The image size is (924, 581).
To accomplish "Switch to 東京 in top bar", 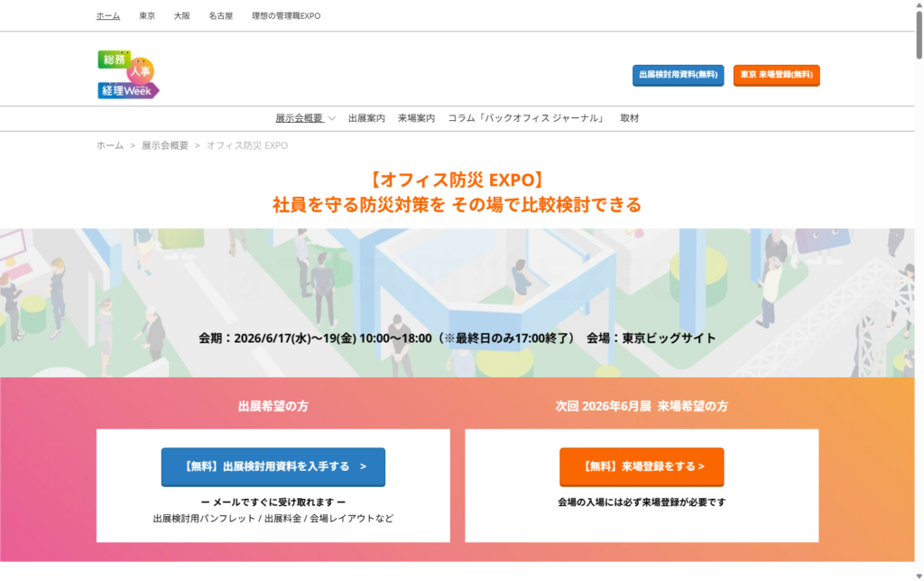I will [x=147, y=16].
